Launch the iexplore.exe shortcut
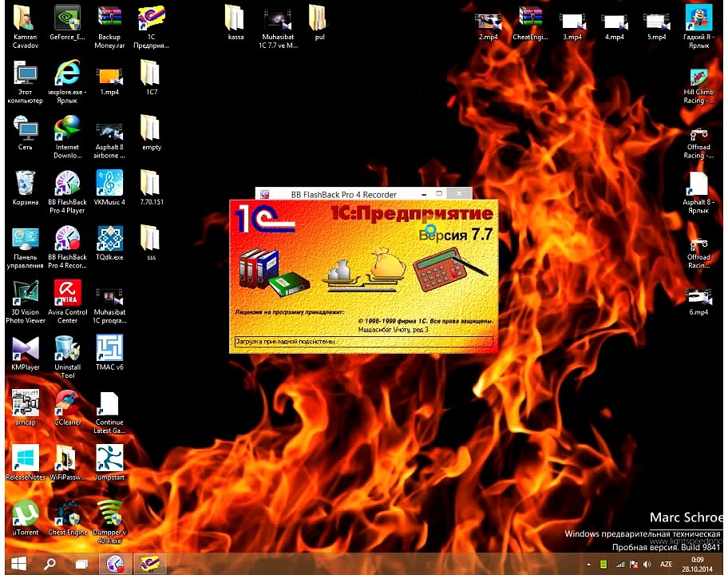The width and height of the screenshot is (728, 575). (67, 81)
